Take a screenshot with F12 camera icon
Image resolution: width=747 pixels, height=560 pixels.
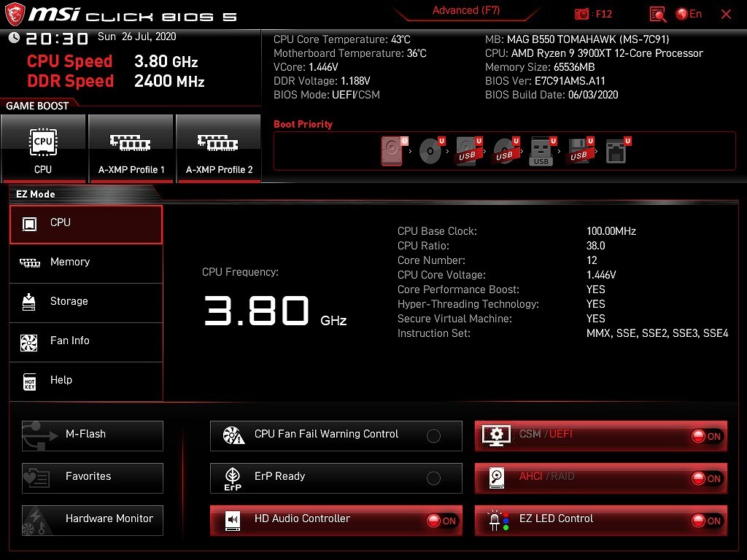coord(581,15)
